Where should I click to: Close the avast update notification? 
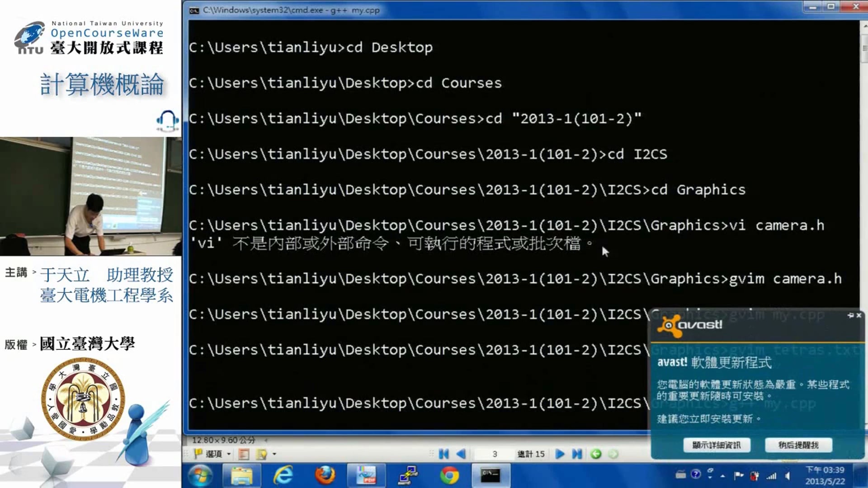(x=859, y=315)
